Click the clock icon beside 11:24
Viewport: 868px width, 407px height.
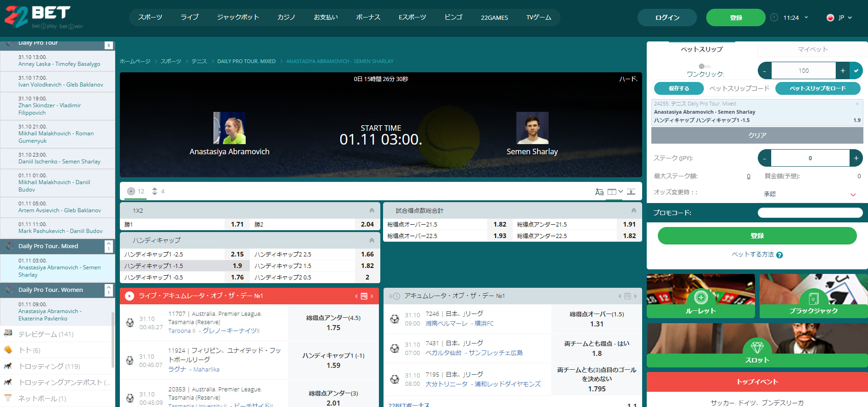774,17
